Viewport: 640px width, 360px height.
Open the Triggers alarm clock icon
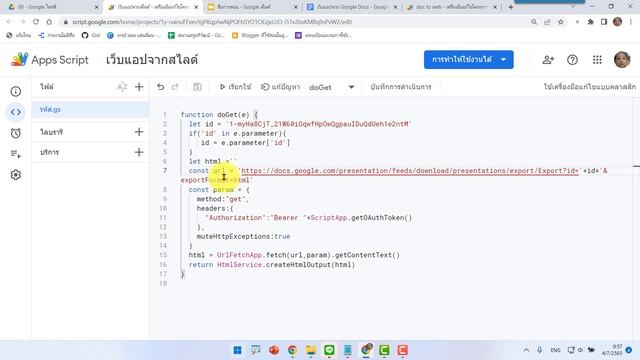click(16, 133)
